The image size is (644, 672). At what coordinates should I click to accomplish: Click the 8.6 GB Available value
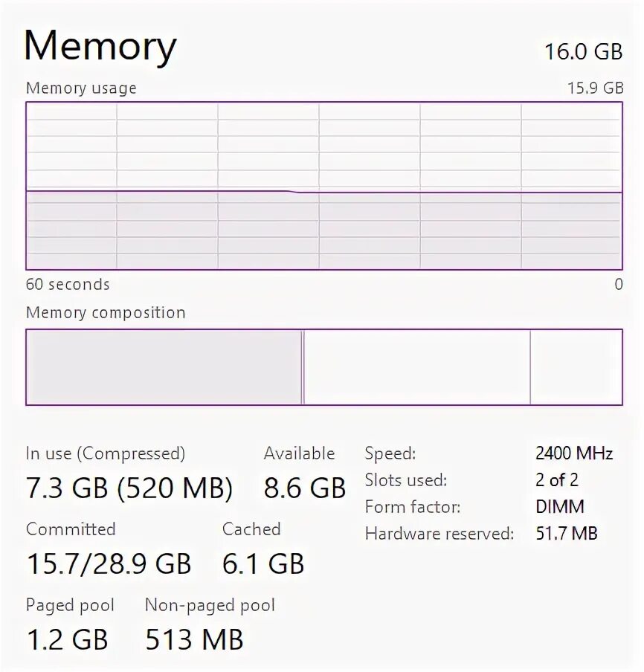[305, 488]
